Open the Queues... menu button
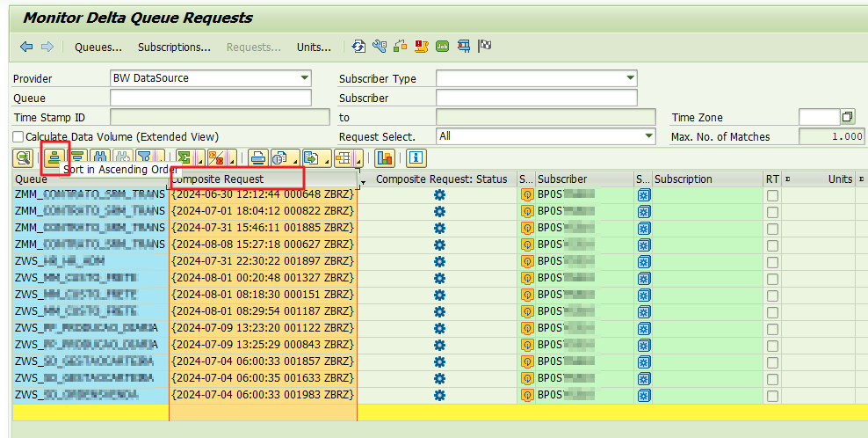The height and width of the screenshot is (438, 868). tap(98, 47)
